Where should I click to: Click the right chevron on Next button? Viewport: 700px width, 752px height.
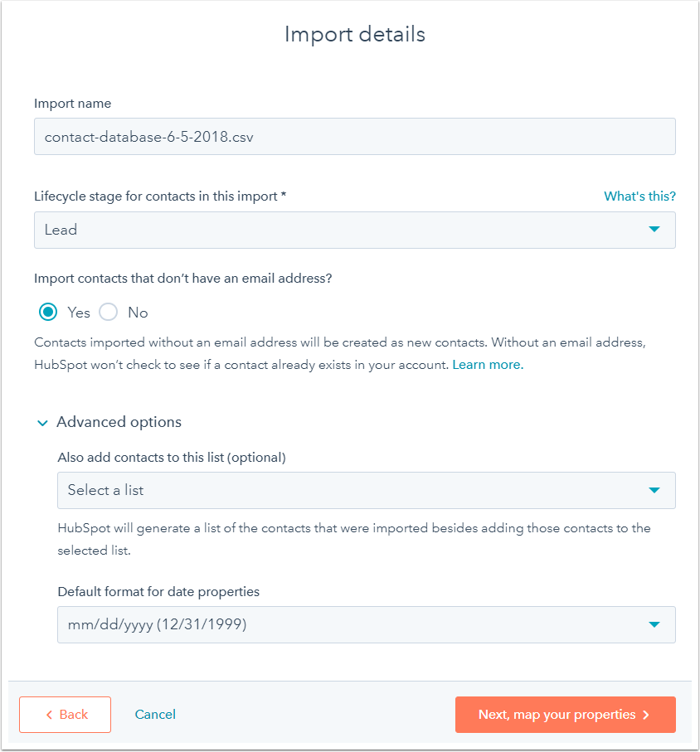coord(646,715)
